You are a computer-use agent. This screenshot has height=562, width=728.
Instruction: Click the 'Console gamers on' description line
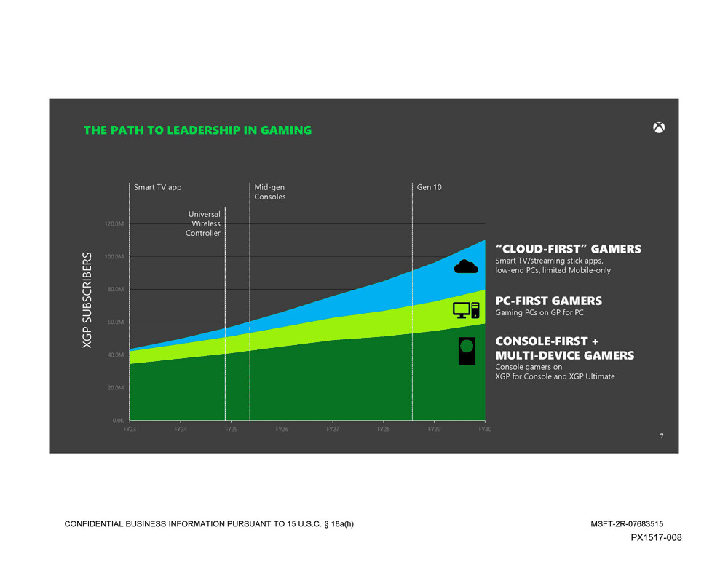[529, 367]
